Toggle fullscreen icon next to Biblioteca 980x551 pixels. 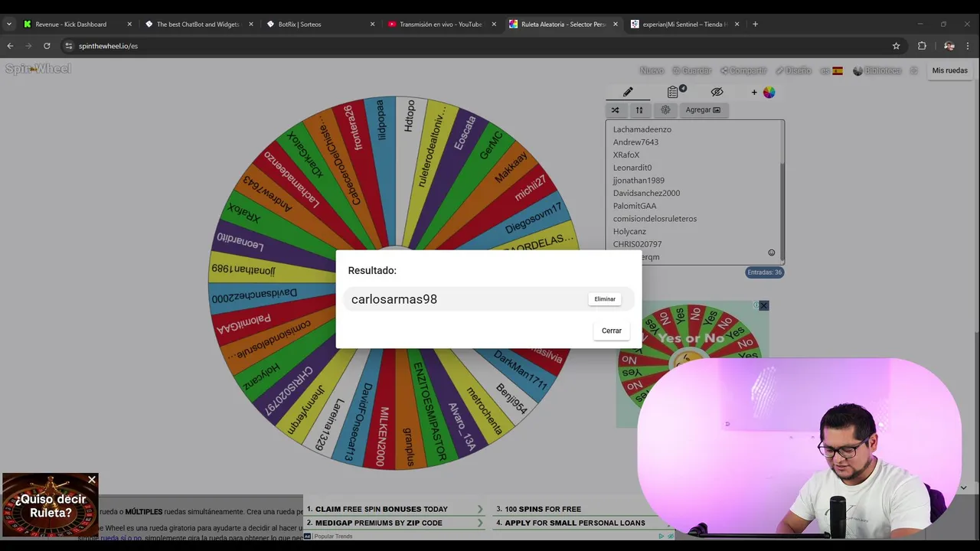(913, 70)
